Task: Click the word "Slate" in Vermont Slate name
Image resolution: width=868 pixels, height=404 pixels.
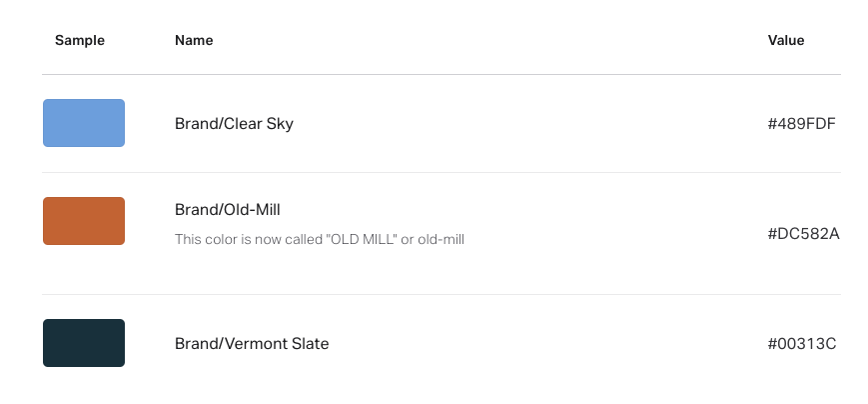Action: 309,344
